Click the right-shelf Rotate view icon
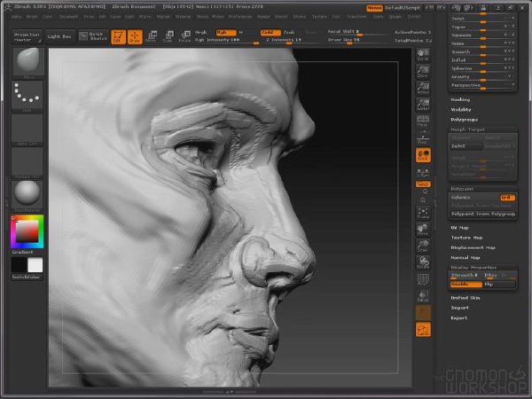Image resolution: width=532 pixels, height=399 pixels. pos(423,262)
